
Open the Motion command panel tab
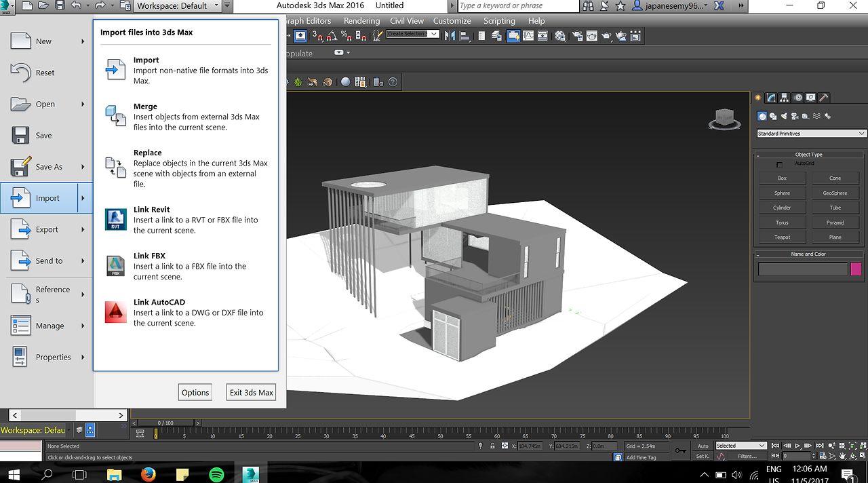click(x=797, y=98)
